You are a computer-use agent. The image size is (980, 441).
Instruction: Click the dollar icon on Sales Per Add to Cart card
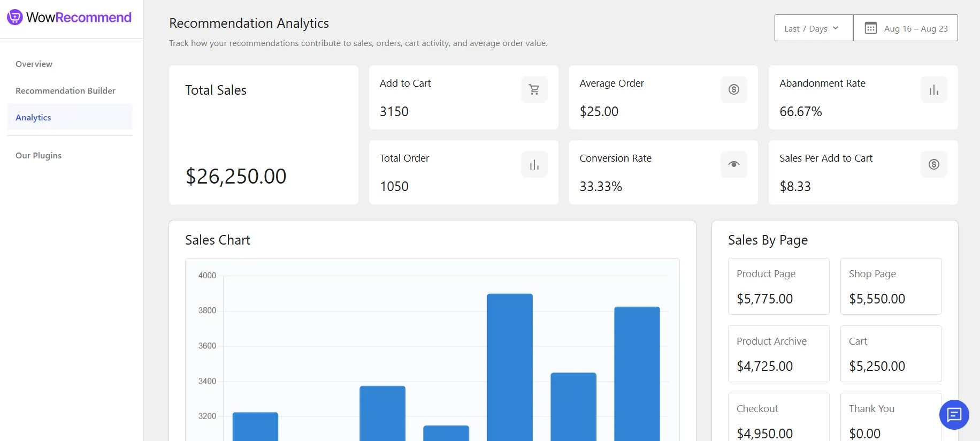(x=934, y=164)
